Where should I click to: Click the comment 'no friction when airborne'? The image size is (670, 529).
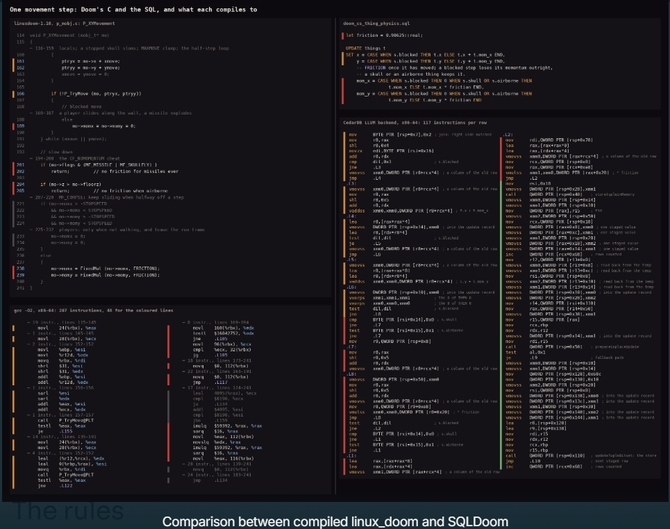coord(130,191)
